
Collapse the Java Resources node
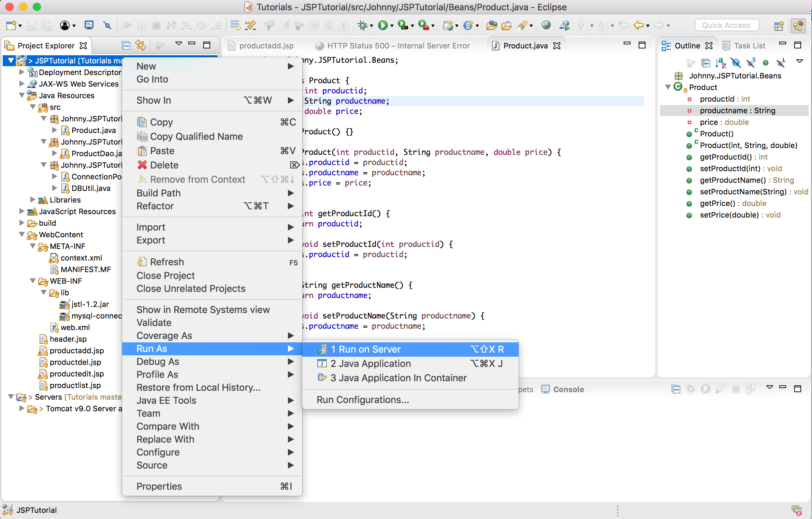(21, 95)
